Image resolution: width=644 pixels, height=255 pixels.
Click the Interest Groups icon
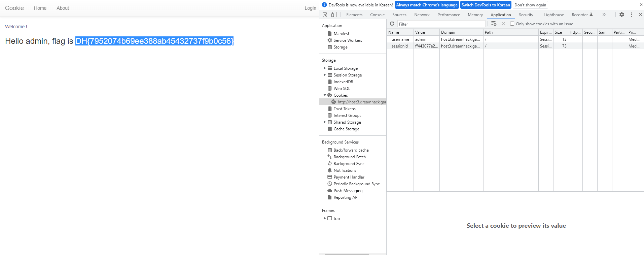(x=330, y=115)
